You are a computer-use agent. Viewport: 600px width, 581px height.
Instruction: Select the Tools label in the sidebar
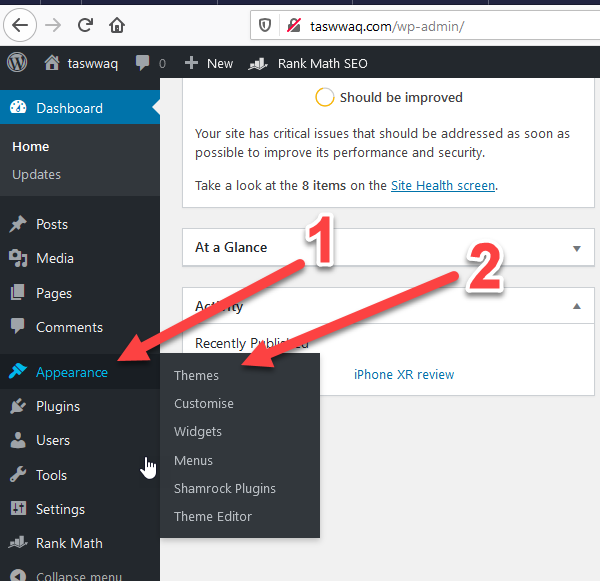[x=51, y=475]
